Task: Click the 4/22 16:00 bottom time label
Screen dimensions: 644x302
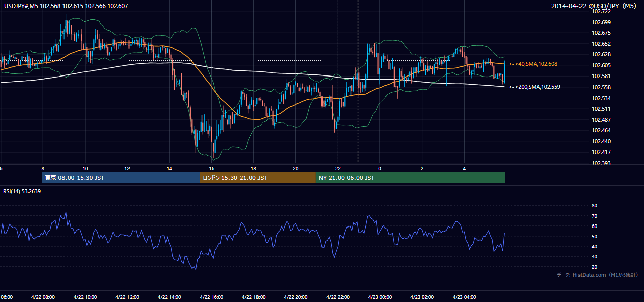Action: point(211,297)
